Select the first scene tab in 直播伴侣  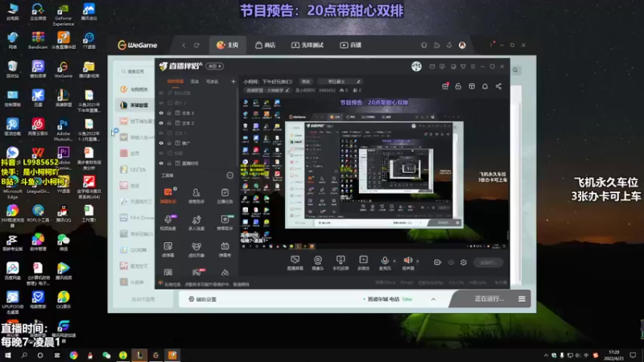[175, 82]
